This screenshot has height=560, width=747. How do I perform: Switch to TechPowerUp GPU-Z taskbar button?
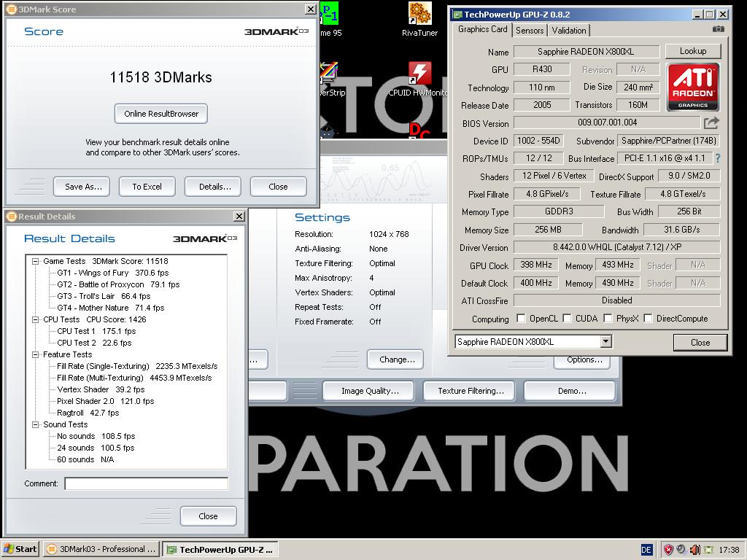tap(220, 550)
